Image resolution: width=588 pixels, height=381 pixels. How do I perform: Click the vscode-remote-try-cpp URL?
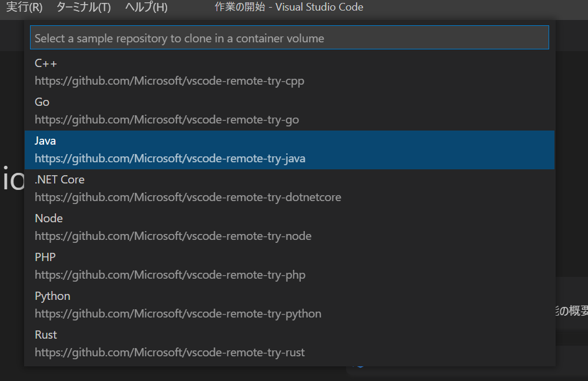point(170,81)
